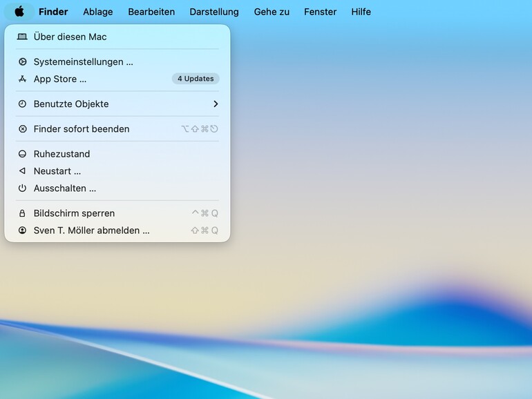Click the padlock icon beside Bildschirm sperren
The width and height of the screenshot is (532, 399).
pyautogui.click(x=22, y=213)
